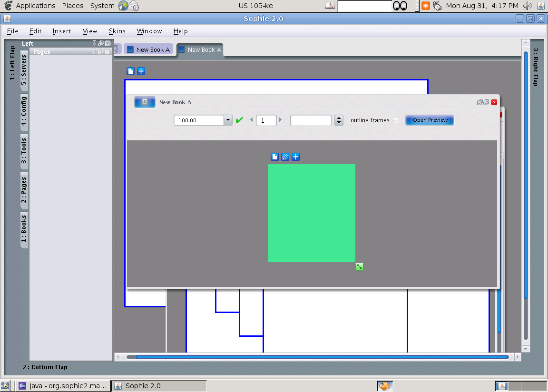Switch to java org.sophie2 taskbar window
Image resolution: width=548 pixels, height=392 pixels.
coord(63,386)
